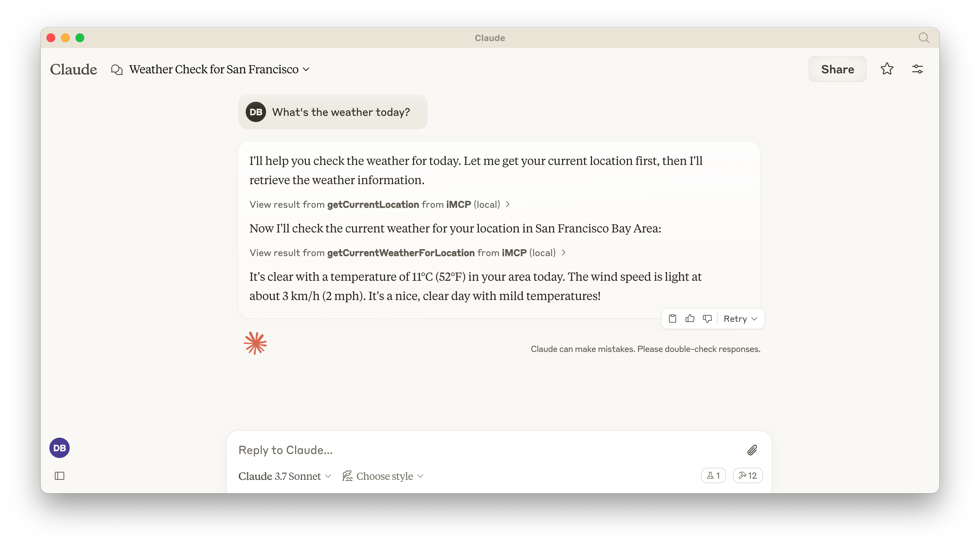Click the search magnifier icon in title bar
The image size is (980, 547).
point(924,38)
